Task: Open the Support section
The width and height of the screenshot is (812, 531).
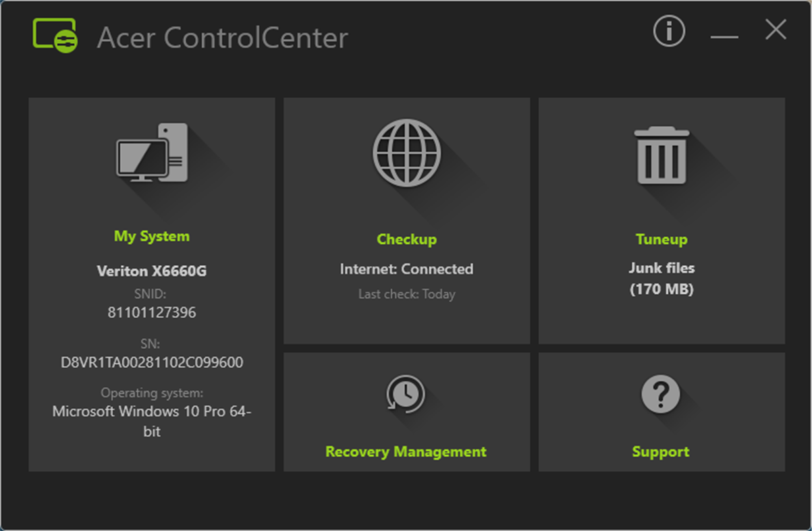Action: tap(661, 451)
